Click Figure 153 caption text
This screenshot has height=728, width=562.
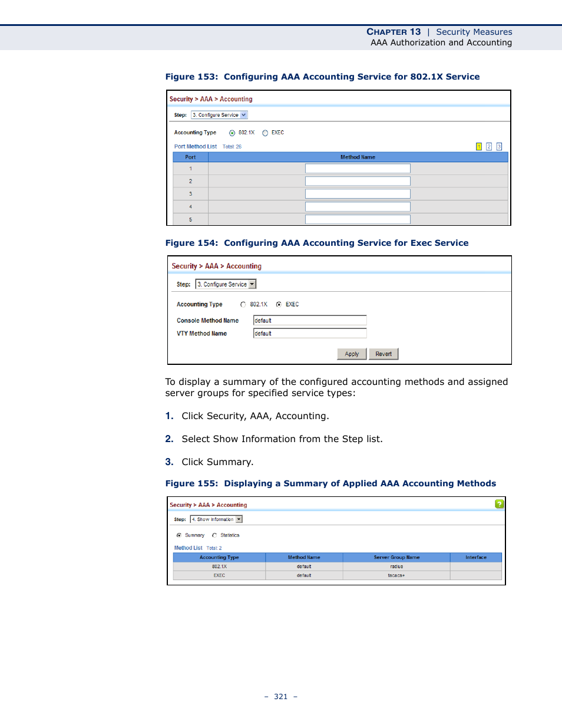tap(322, 77)
